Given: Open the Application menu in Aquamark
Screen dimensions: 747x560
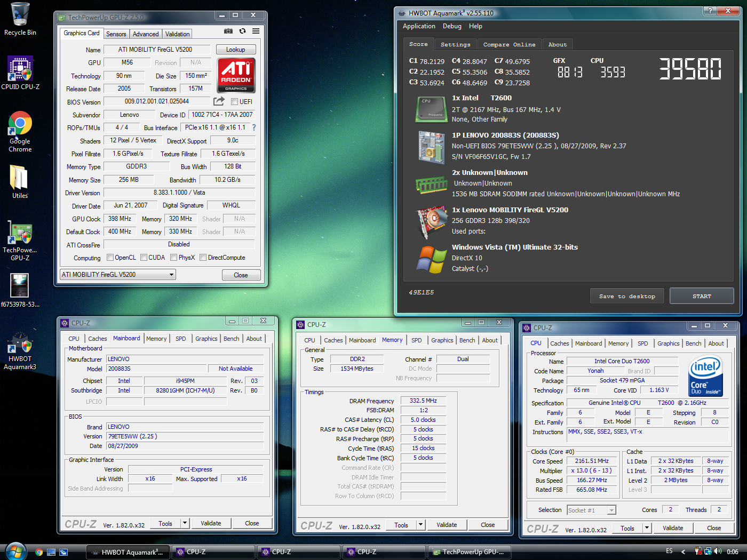Looking at the screenshot, I should tap(419, 26).
